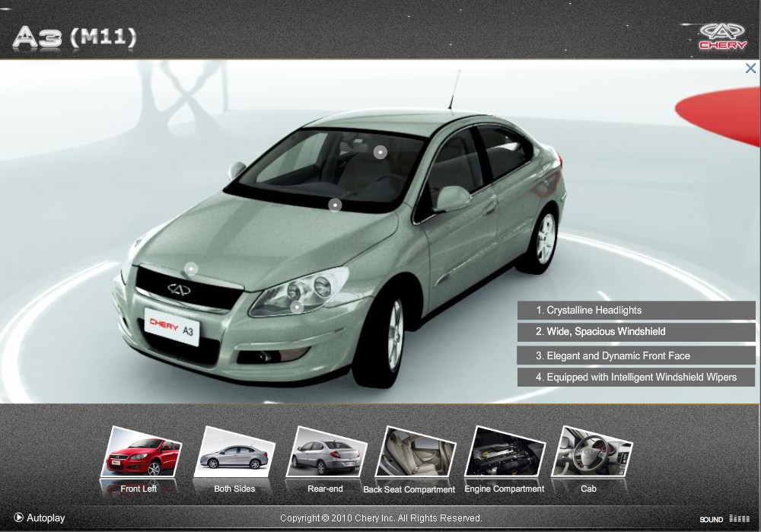Viewport: 761px width, 532px height.
Task: Open the Rear-end view thumbnail
Action: [326, 452]
